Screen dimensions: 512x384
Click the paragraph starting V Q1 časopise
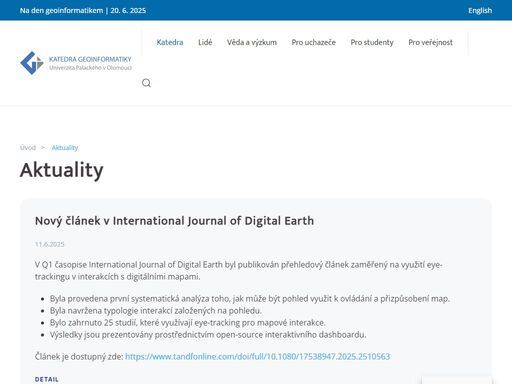click(239, 270)
